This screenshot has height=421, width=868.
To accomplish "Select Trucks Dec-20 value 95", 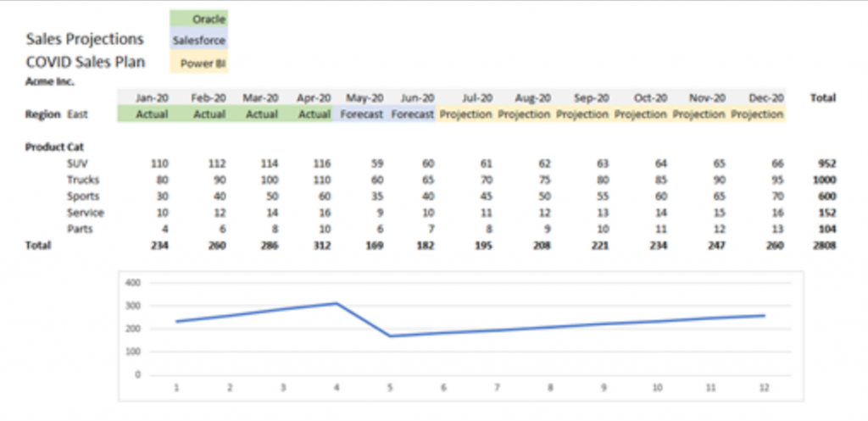I will click(x=776, y=180).
